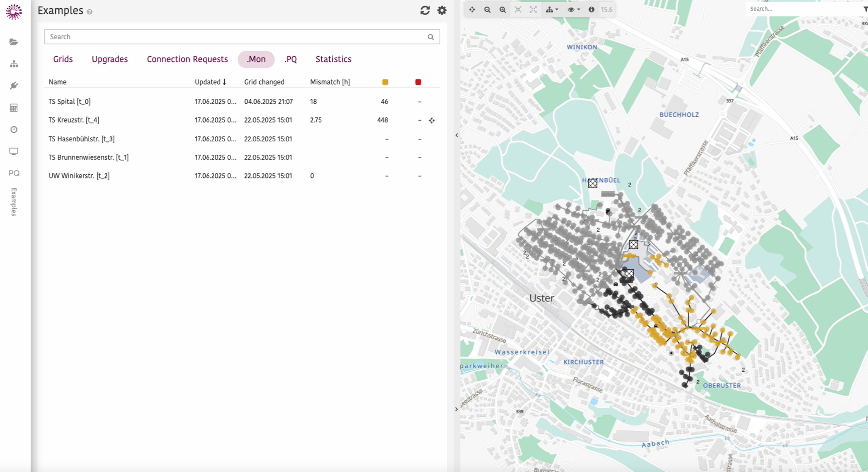Click the magnifier icon in the search box
Image resolution: width=868 pixels, height=472 pixels.
(x=431, y=37)
